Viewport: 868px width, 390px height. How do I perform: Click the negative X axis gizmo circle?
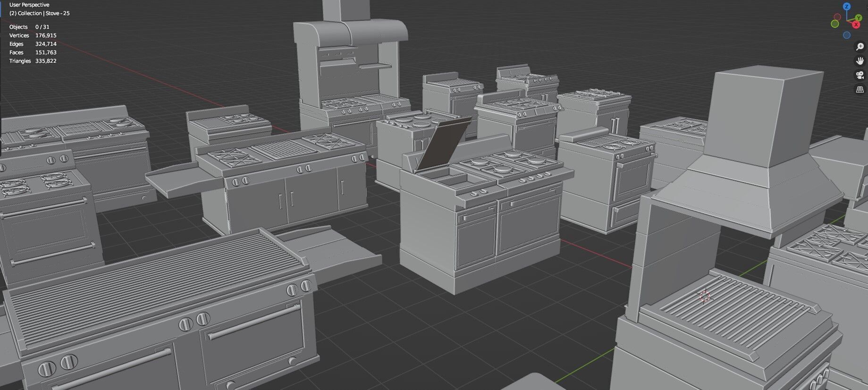click(x=837, y=17)
